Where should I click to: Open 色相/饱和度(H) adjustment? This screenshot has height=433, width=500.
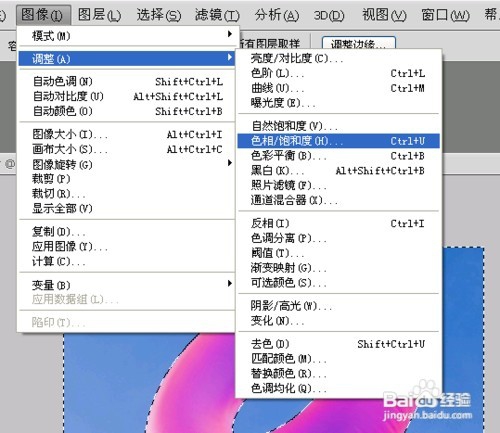(339, 141)
